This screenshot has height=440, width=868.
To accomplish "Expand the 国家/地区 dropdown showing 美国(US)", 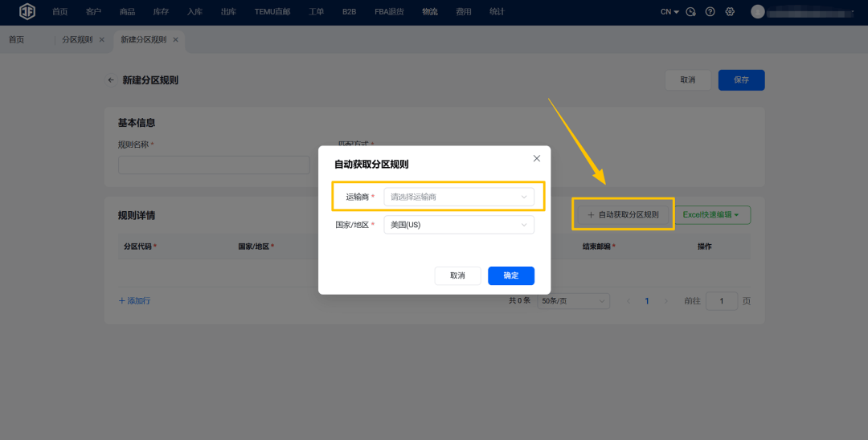I will tap(458, 225).
